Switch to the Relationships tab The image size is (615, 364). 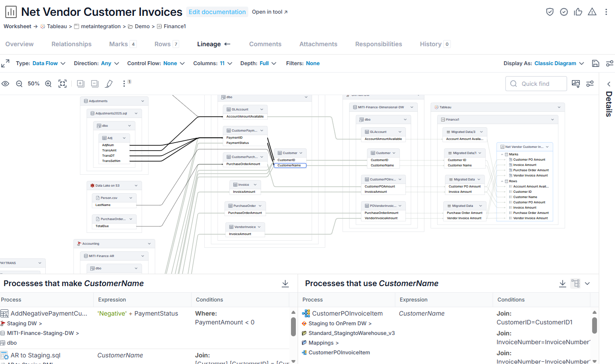[x=71, y=44]
